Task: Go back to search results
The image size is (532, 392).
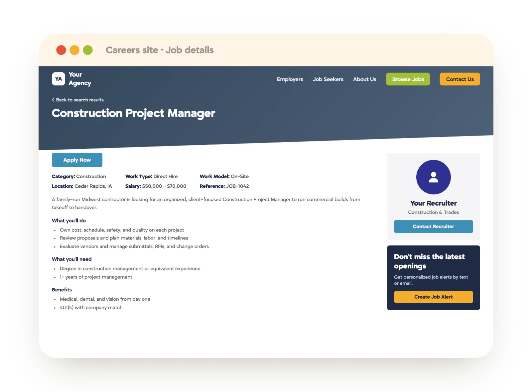Action: pos(78,100)
